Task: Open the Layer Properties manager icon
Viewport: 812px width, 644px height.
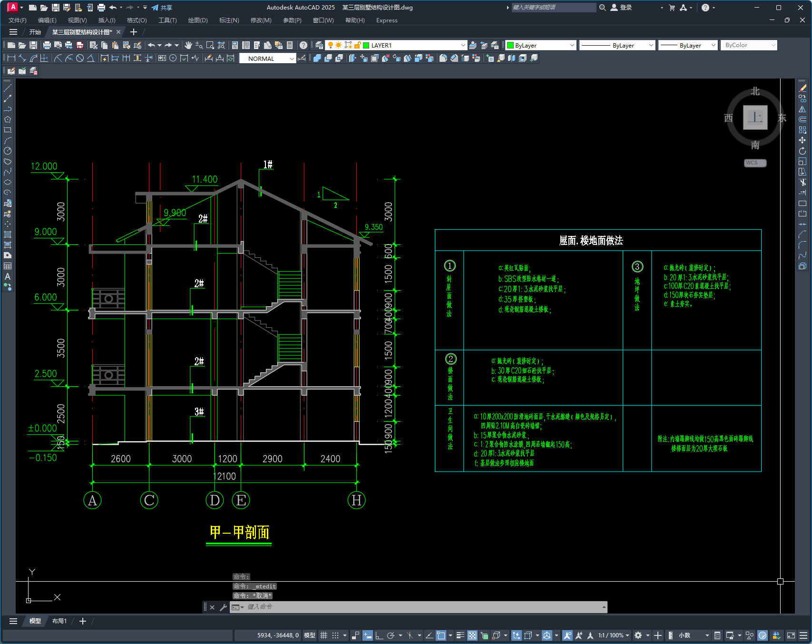Action: pyautogui.click(x=319, y=45)
